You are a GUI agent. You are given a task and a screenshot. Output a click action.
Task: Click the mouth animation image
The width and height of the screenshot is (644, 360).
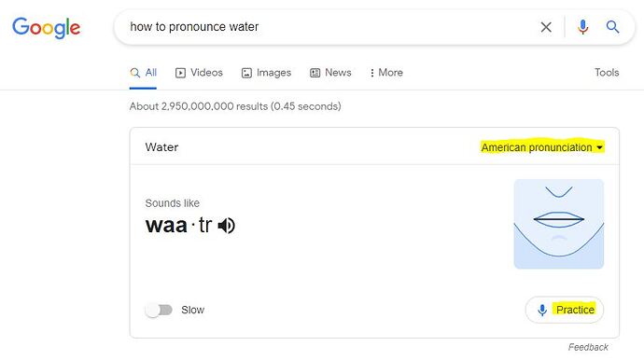558,224
